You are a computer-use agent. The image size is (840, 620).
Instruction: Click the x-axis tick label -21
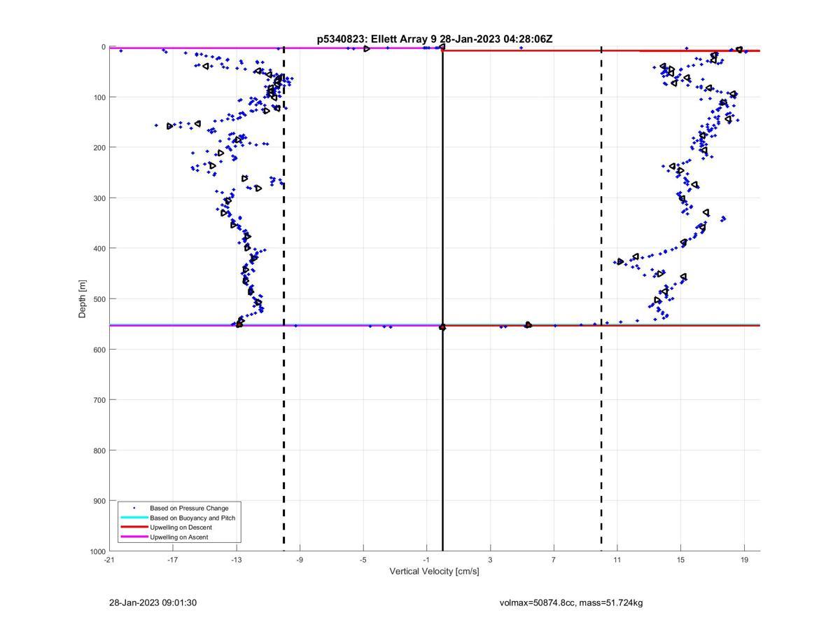[109, 560]
